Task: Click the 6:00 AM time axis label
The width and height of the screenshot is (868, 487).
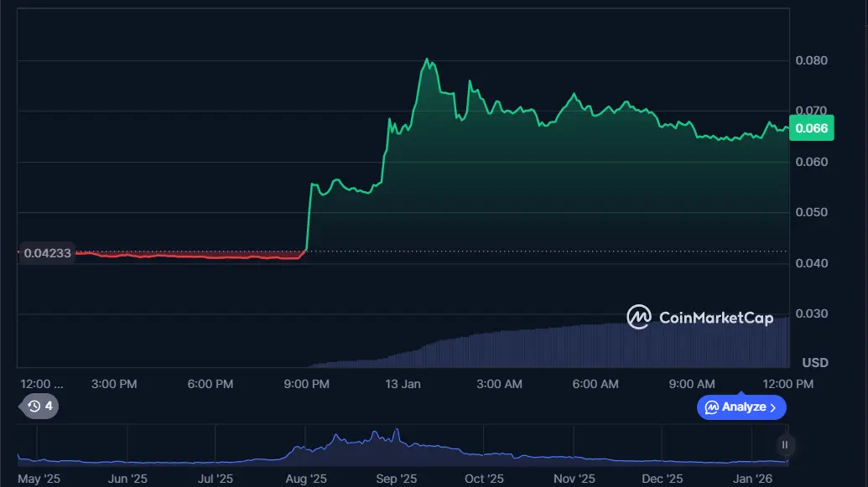Action: pos(595,384)
